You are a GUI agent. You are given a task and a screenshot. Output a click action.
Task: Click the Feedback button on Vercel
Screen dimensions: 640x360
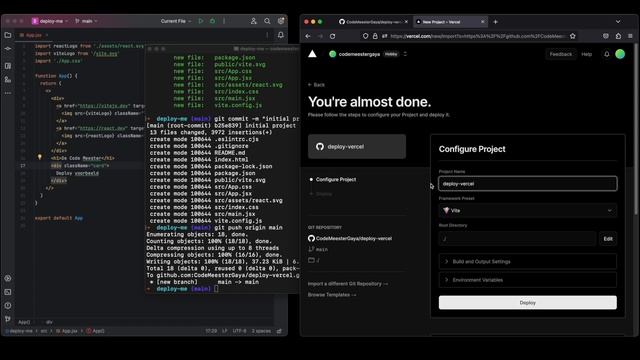560,54
